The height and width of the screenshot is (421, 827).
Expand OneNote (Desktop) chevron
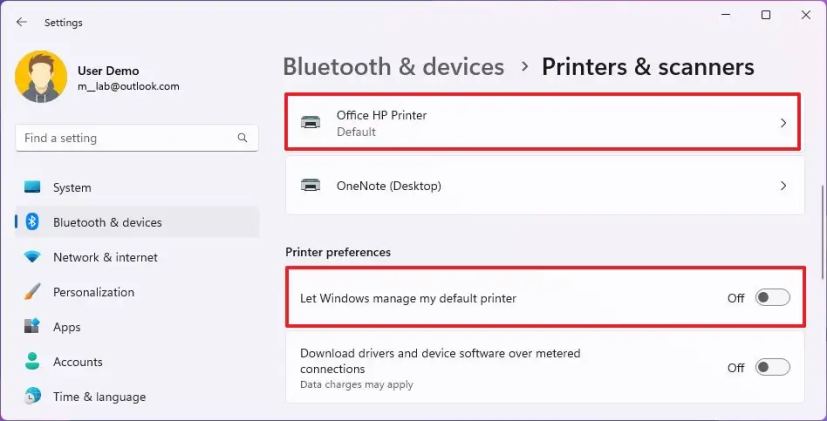pos(783,186)
